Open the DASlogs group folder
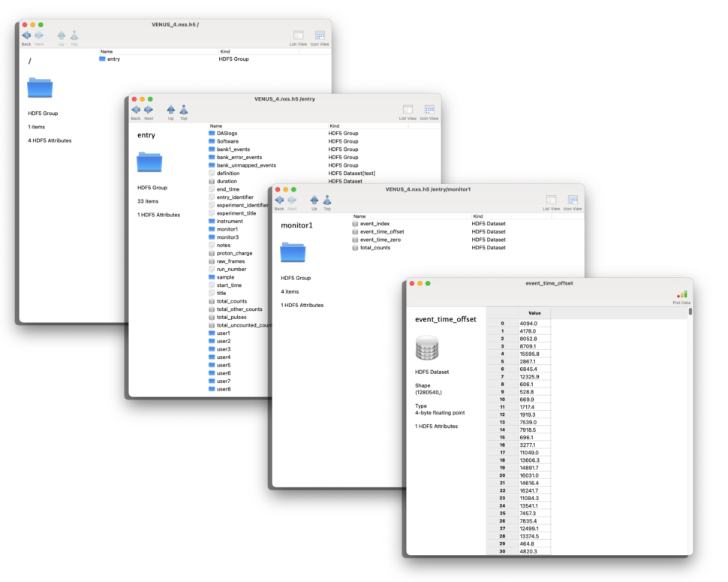 coord(227,134)
